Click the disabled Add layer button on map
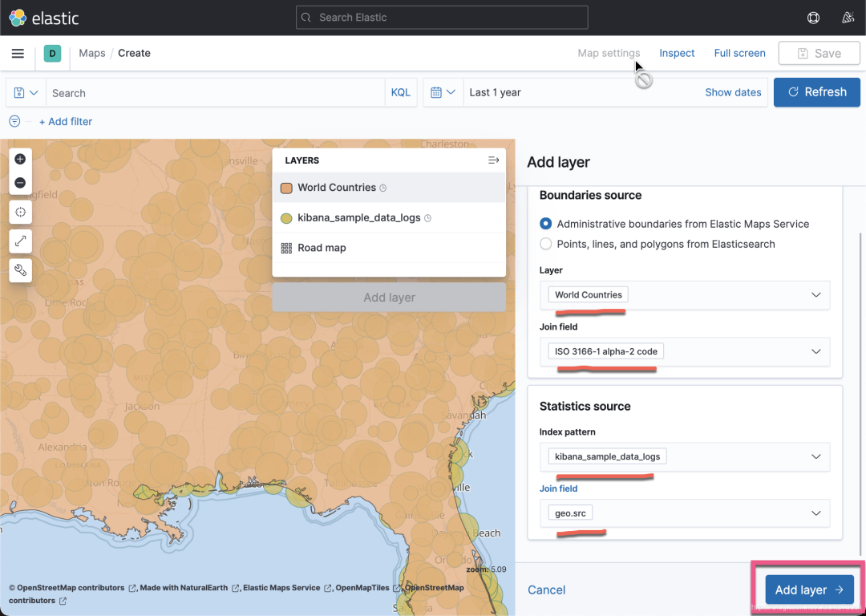 tap(389, 298)
